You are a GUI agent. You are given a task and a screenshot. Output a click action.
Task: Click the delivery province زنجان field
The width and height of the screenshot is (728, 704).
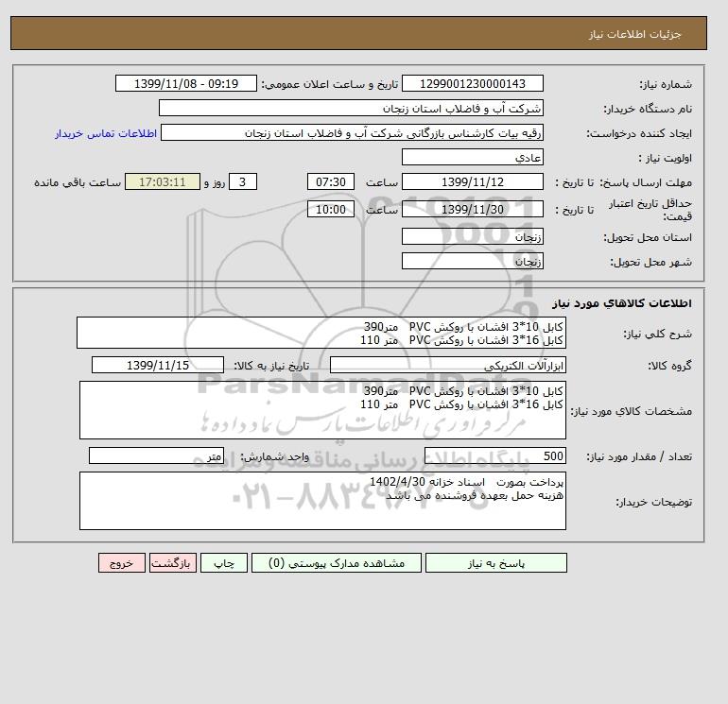point(472,236)
